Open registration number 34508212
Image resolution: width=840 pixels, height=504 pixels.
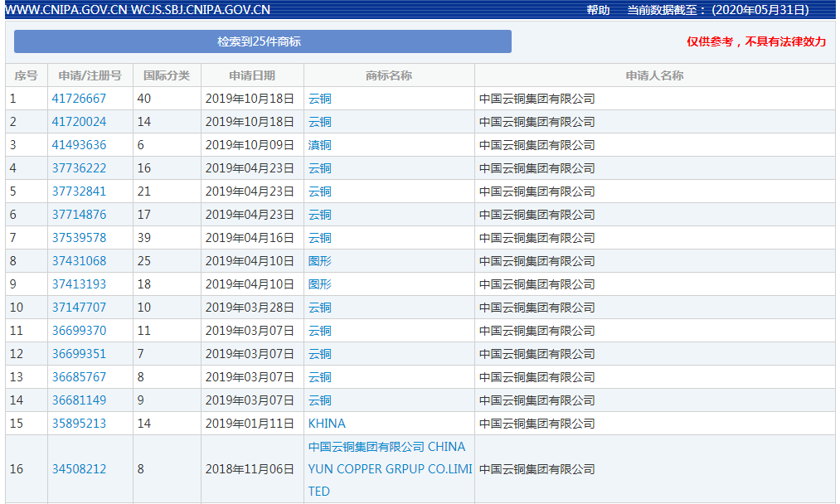pyautogui.click(x=79, y=469)
